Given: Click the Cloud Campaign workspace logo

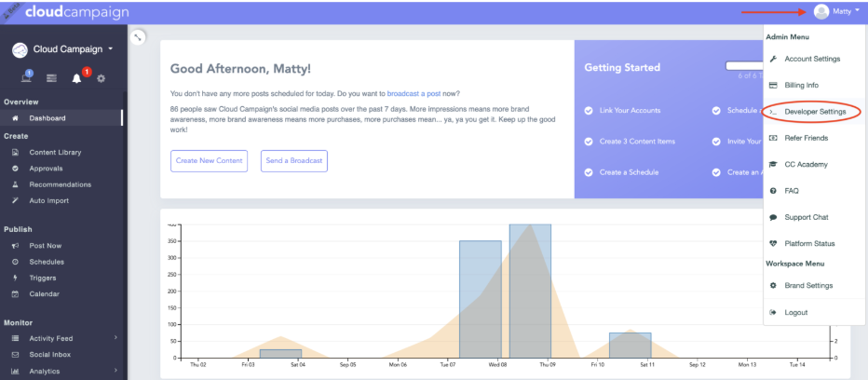Looking at the screenshot, I should click(x=20, y=50).
